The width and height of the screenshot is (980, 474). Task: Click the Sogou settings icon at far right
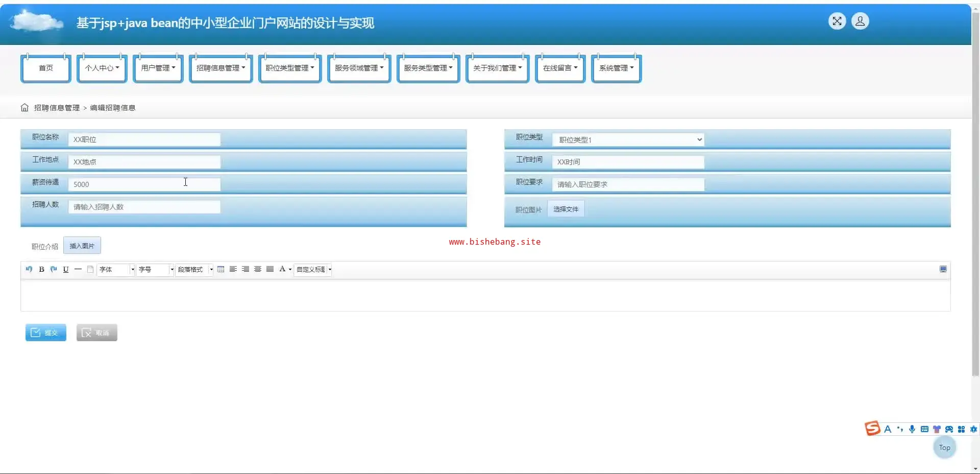coord(973,429)
